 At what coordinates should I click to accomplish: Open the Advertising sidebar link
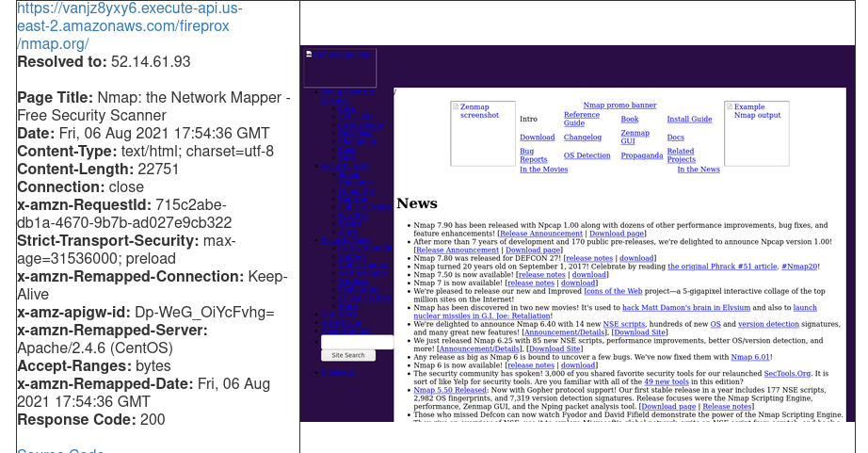pyautogui.click(x=341, y=322)
